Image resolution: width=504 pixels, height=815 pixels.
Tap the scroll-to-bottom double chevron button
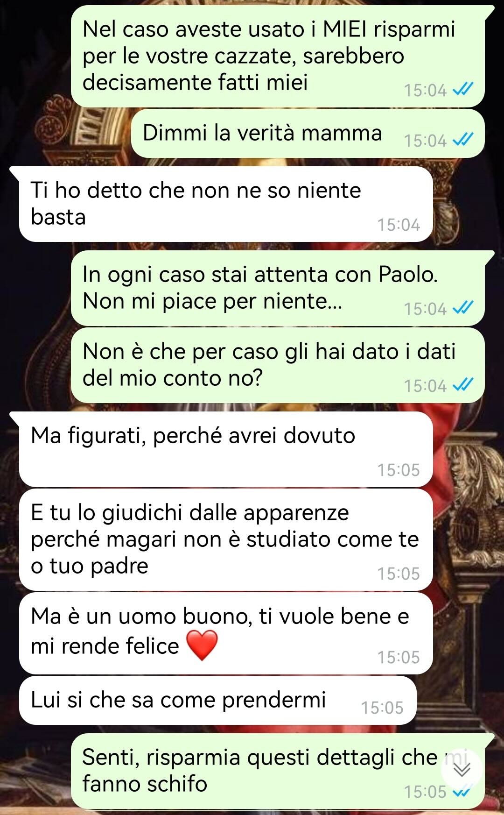tap(462, 769)
